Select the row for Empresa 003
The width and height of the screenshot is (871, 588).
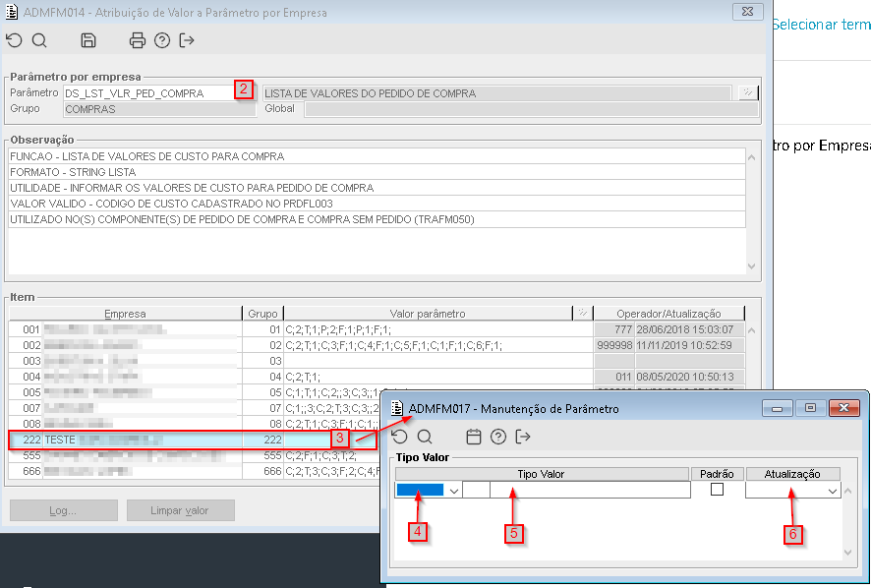(x=377, y=361)
